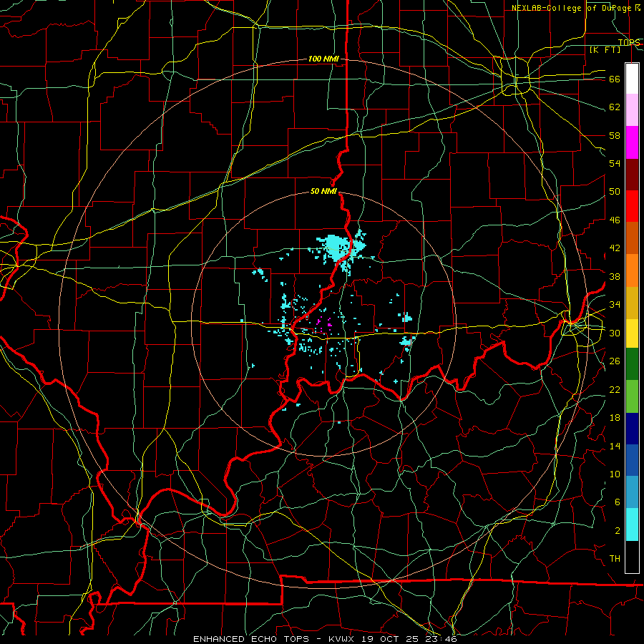Click the legend value '58'
This screenshot has width=644, height=644.
(x=615, y=135)
